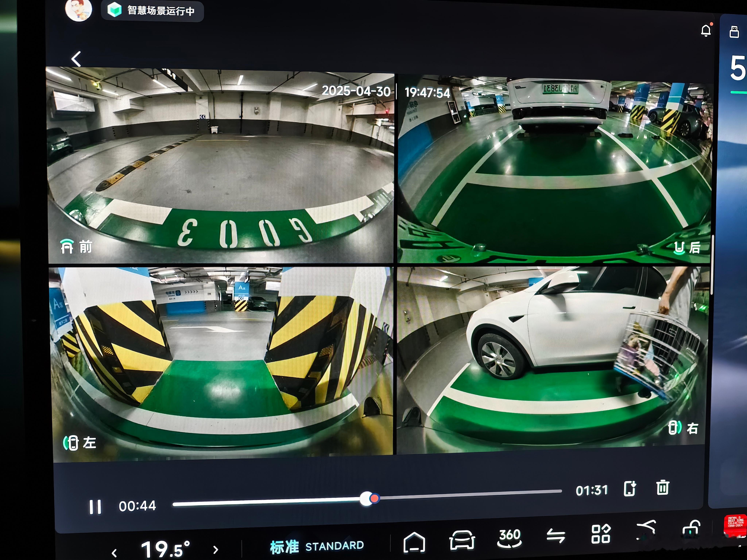Enlarge the front camera (前) view
Image resolution: width=747 pixels, height=560 pixels.
point(220,165)
